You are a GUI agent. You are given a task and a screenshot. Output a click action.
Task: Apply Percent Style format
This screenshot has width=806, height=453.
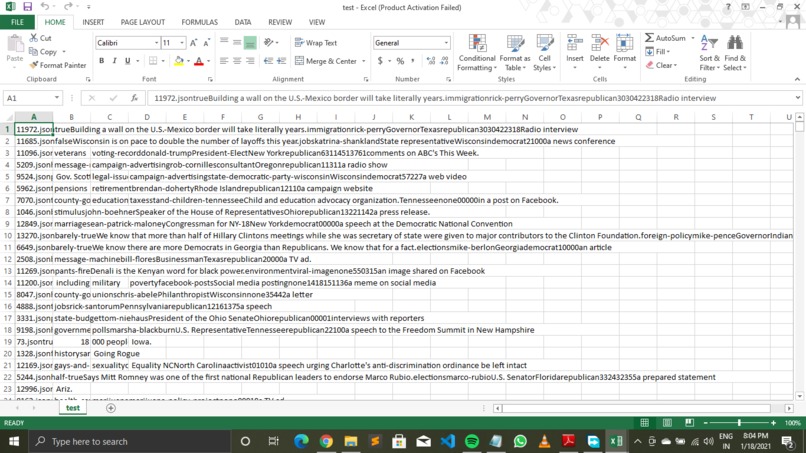pyautogui.click(x=400, y=61)
